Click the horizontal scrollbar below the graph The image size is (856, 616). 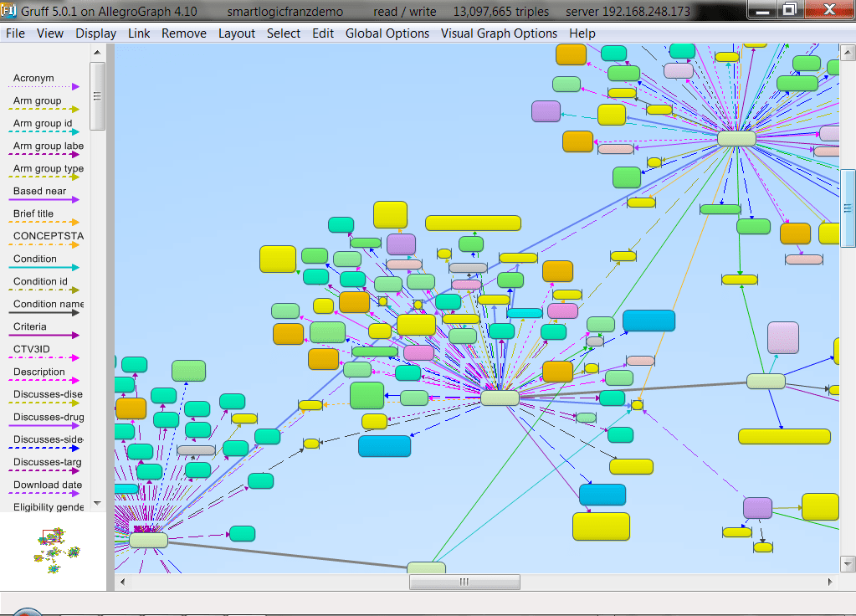click(464, 582)
